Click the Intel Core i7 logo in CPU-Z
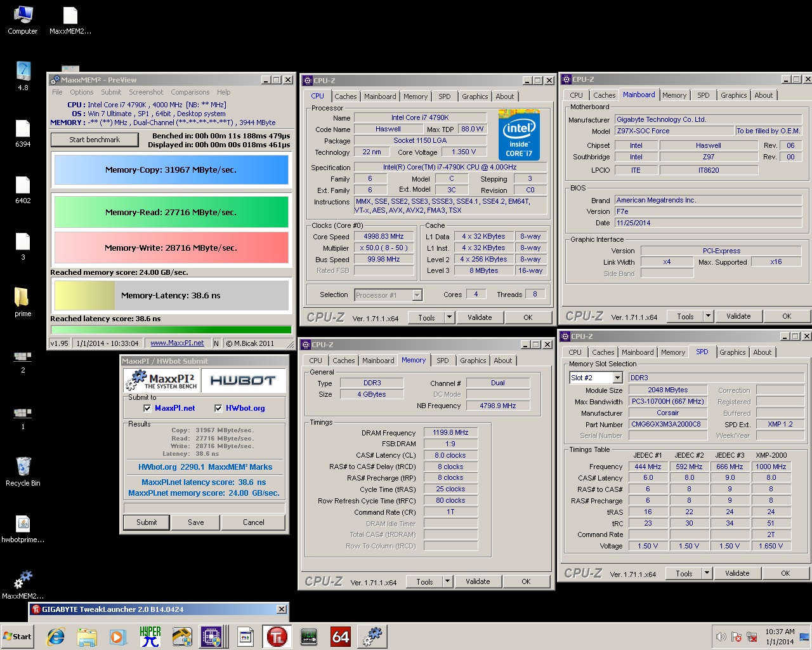This screenshot has width=812, height=650. [519, 135]
